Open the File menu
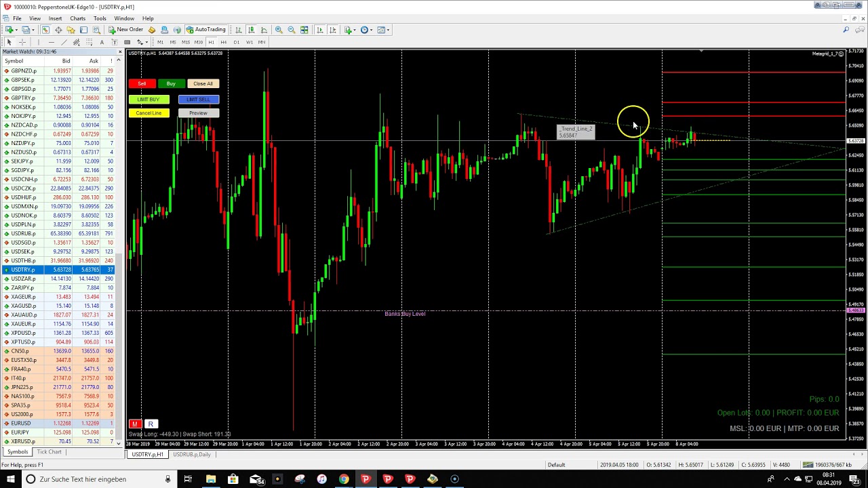Image resolution: width=868 pixels, height=488 pixels. click(x=17, y=18)
